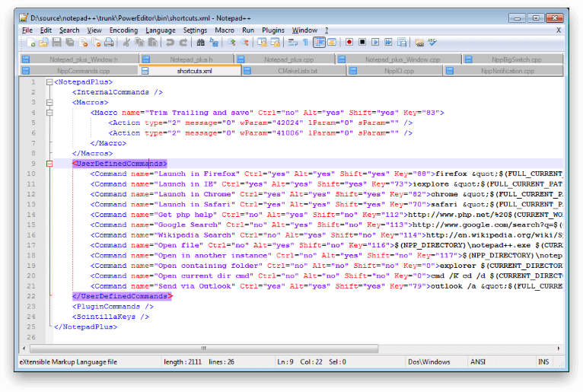Open the Edit menu
This screenshot has height=392, width=583.
[46, 30]
